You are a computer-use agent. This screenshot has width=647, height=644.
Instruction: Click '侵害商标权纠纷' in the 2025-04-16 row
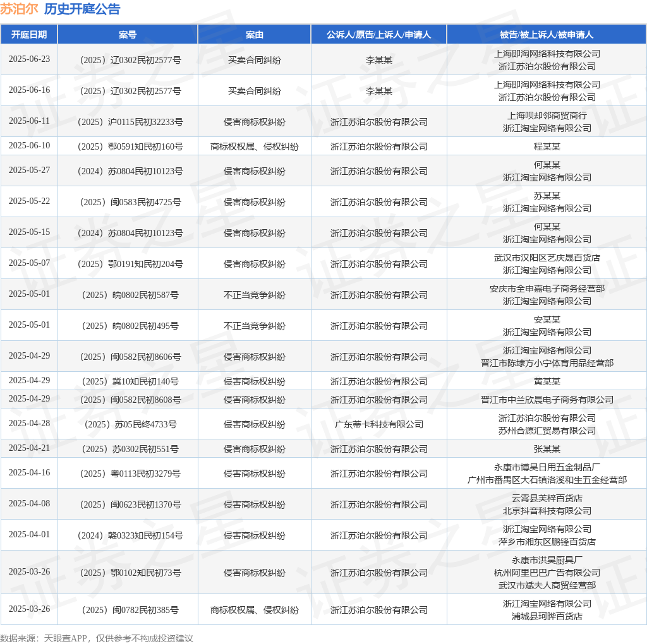point(254,474)
